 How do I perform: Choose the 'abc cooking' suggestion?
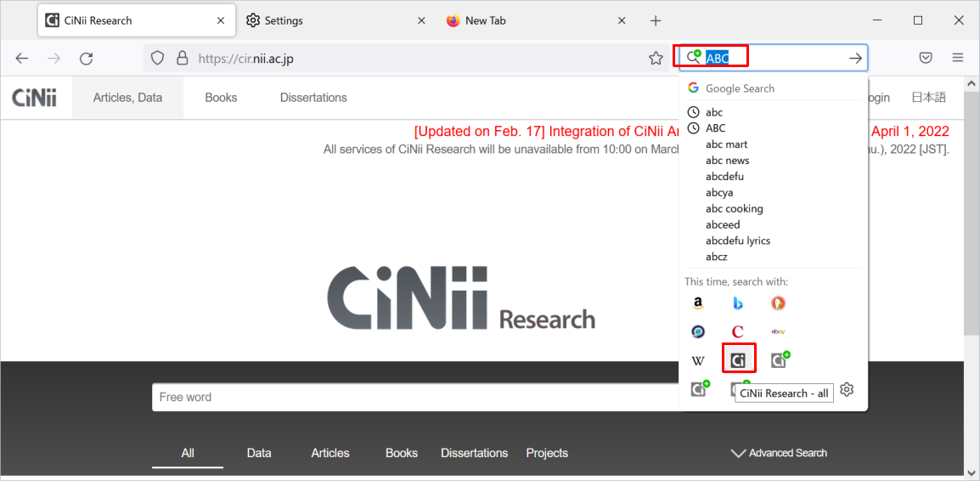click(x=773, y=209)
